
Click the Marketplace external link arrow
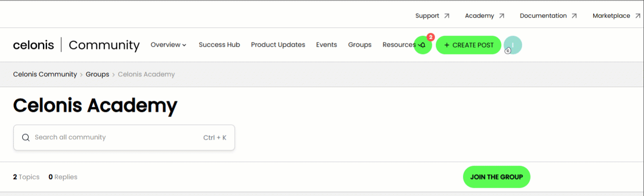[638, 16]
